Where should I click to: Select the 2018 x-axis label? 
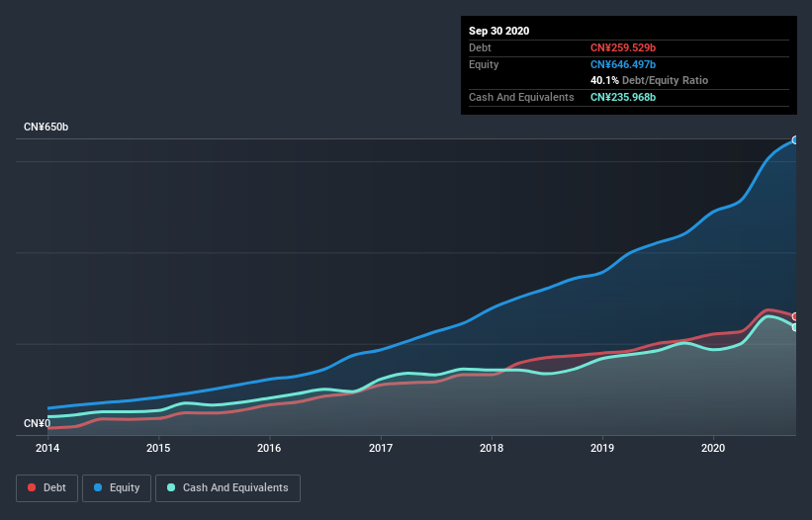492,448
